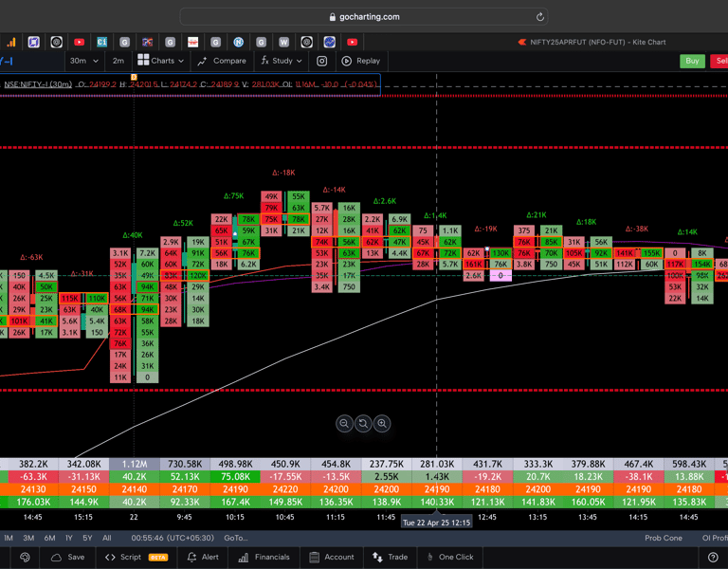Click the Alert bell icon
The width and height of the screenshot is (728, 569).
pos(191,557)
